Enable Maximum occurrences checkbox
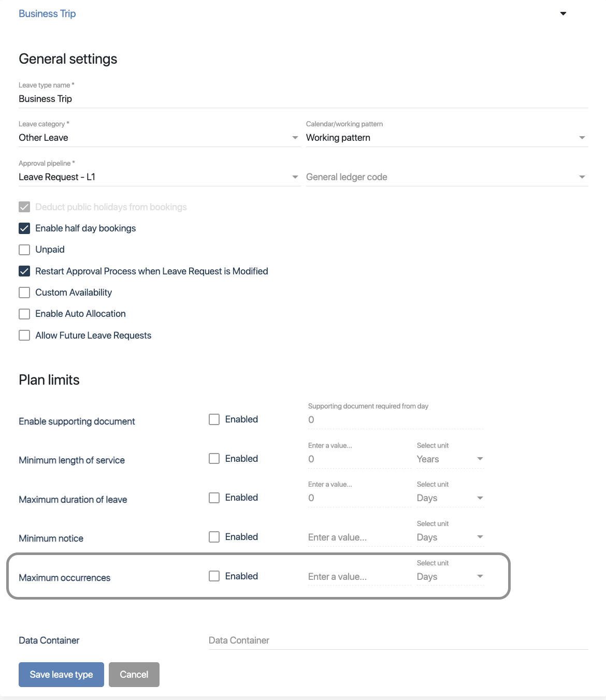 [214, 576]
